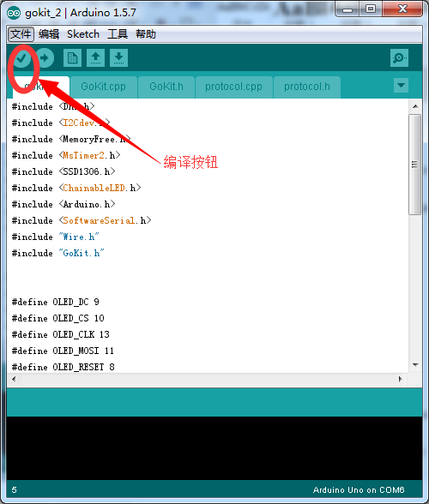This screenshot has width=429, height=504.
Task: Open the 编辑 menu
Action: click(x=49, y=34)
